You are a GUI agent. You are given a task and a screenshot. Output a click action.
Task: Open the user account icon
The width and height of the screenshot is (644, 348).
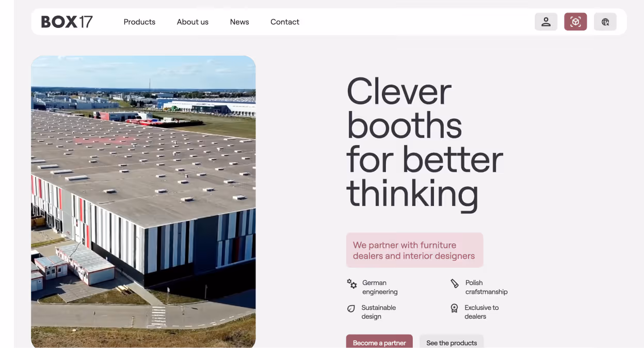click(x=546, y=22)
